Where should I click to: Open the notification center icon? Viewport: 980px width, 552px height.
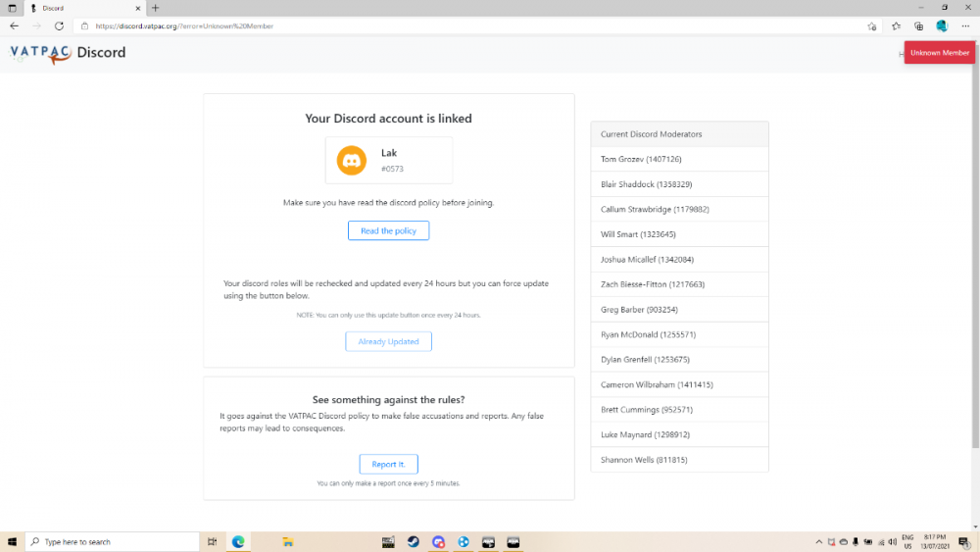pos(964,542)
